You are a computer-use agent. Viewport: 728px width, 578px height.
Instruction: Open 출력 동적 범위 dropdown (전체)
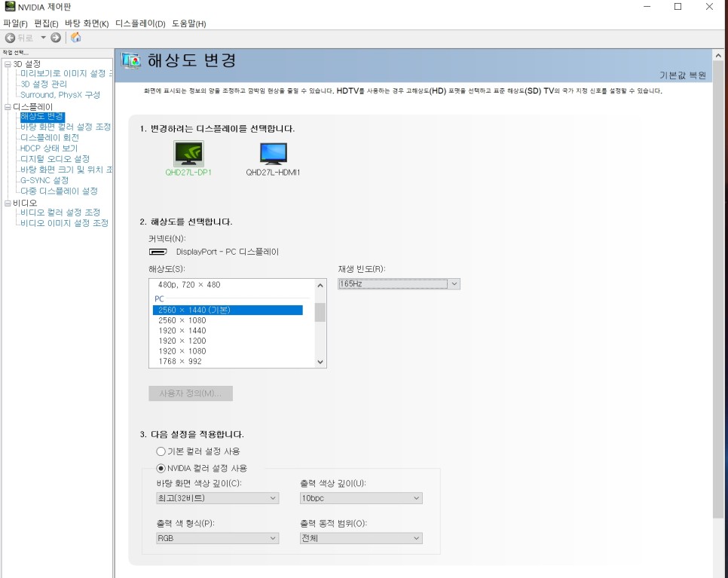361,538
